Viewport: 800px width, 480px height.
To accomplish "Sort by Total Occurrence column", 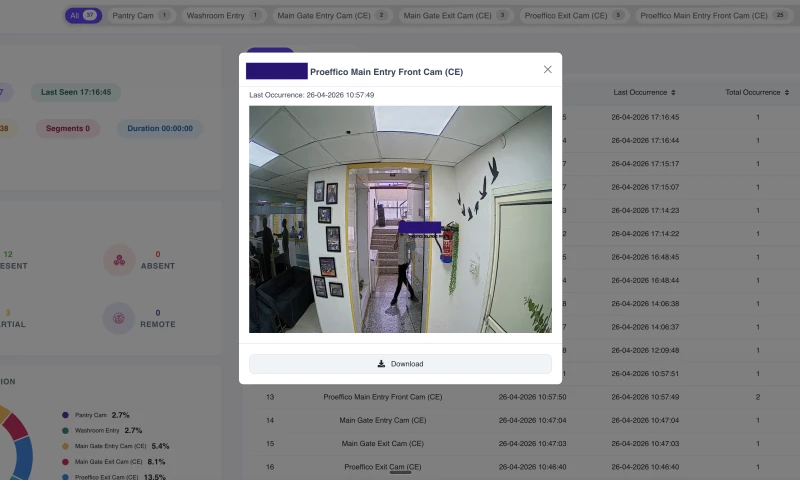I will (x=757, y=92).
